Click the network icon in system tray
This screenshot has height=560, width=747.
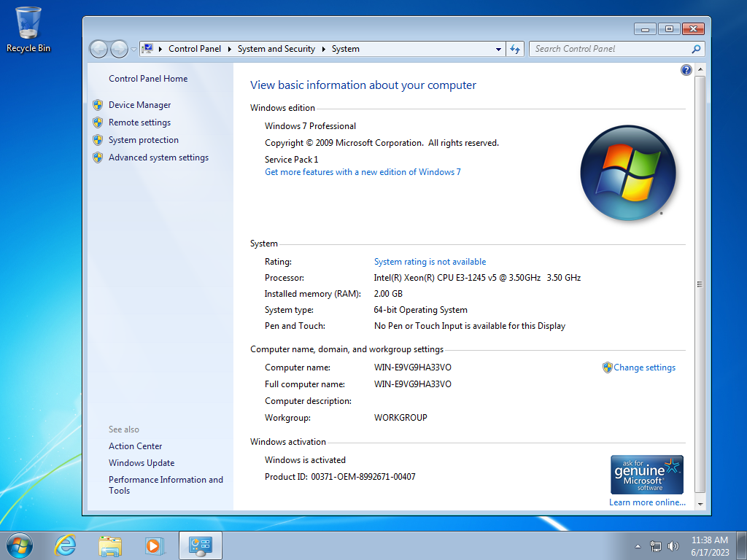(656, 546)
